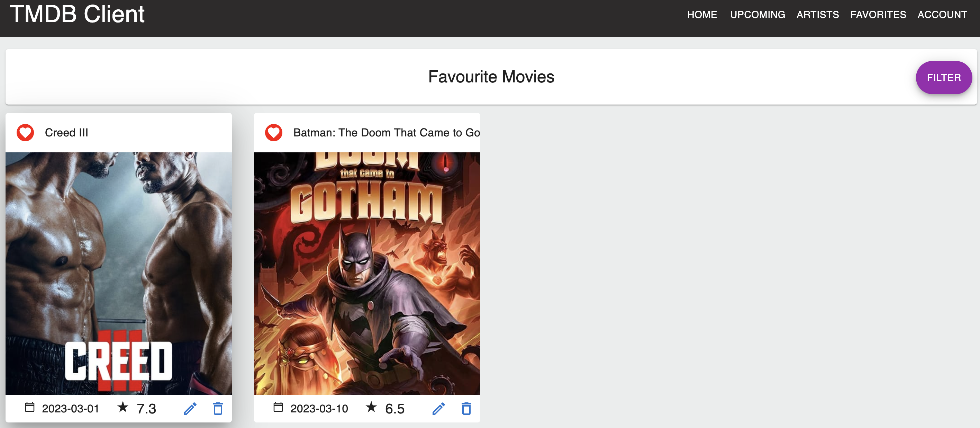The width and height of the screenshot is (980, 428).
Task: Click the Creed III title text
Action: click(66, 133)
